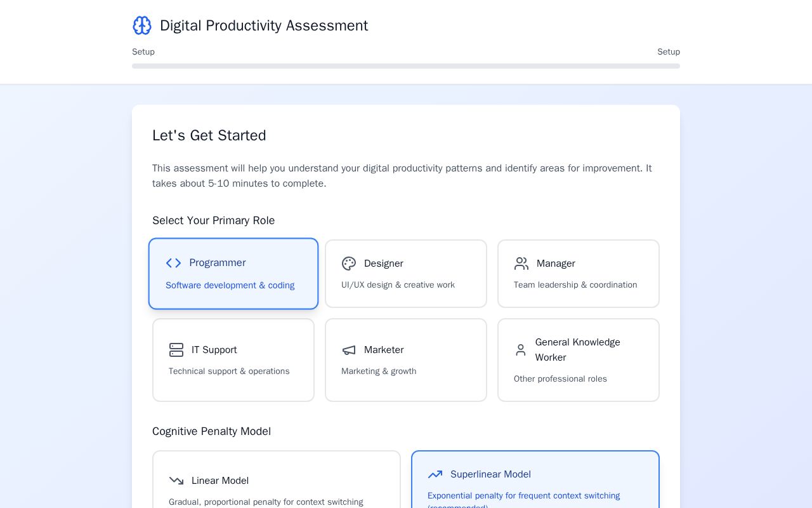Click the server icon on IT Support card
The image size is (812, 508).
click(x=176, y=350)
